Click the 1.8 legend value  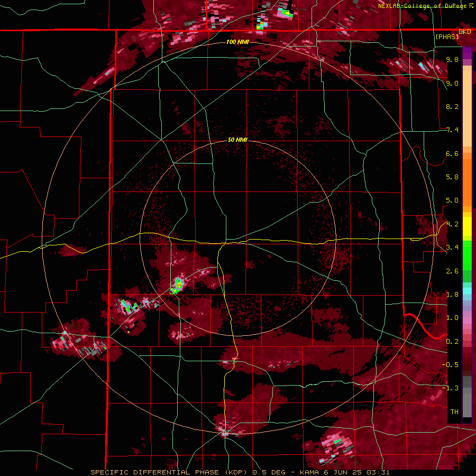pos(452,295)
